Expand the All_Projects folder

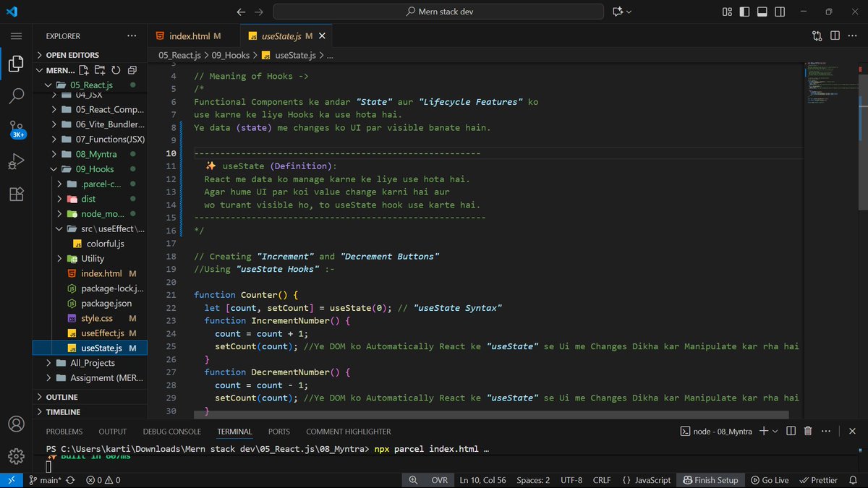(90, 363)
